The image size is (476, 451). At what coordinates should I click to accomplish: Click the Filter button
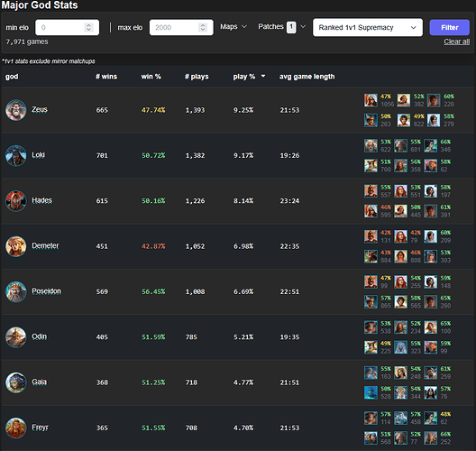pos(450,27)
